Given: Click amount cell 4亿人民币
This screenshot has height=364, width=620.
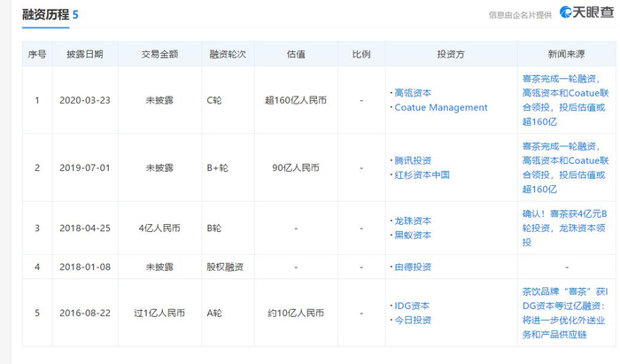Looking at the screenshot, I should coord(159,228).
